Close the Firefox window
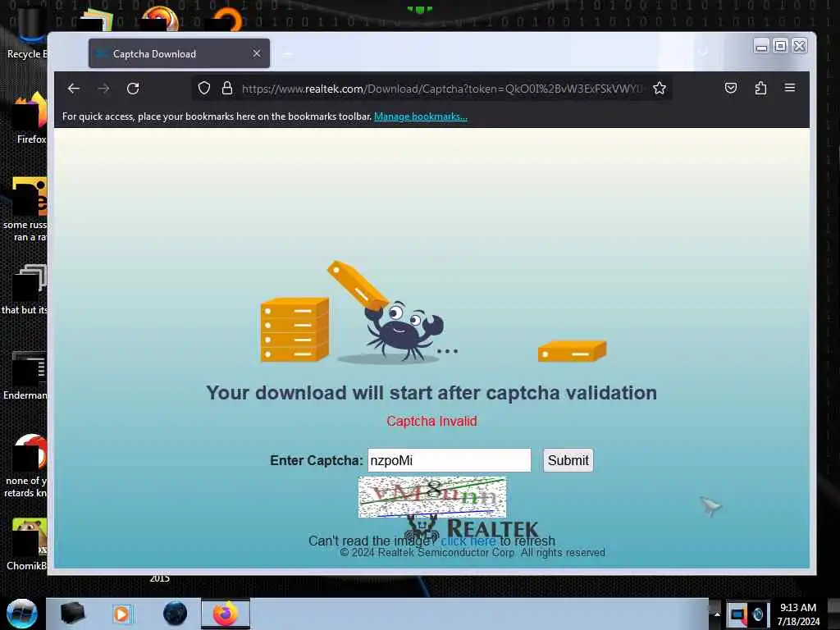Image resolution: width=840 pixels, height=630 pixels. pos(799,46)
